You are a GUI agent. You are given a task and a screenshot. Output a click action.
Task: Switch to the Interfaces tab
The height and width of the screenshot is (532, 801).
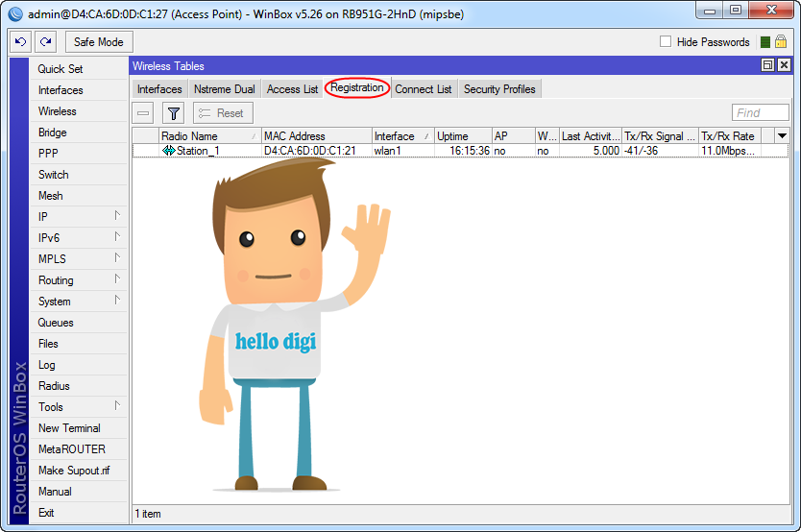[159, 89]
